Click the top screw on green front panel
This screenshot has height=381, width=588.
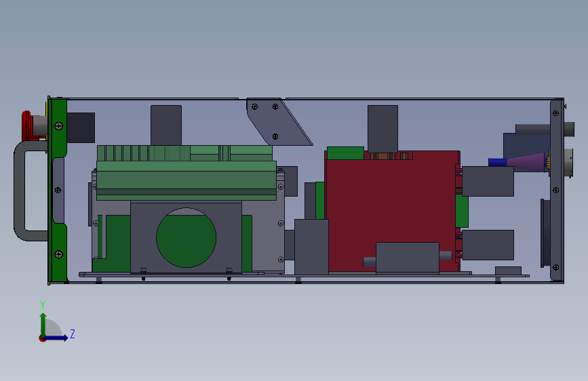[58, 126]
